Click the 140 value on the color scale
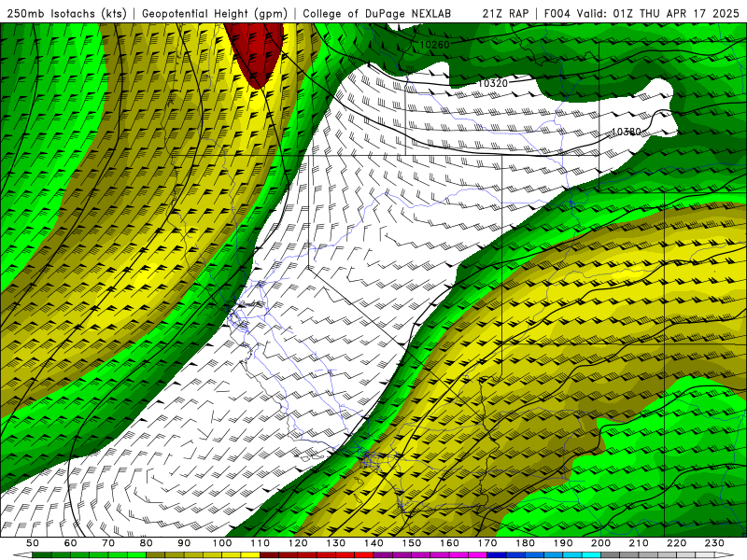The height and width of the screenshot is (560, 747). pyautogui.click(x=374, y=543)
